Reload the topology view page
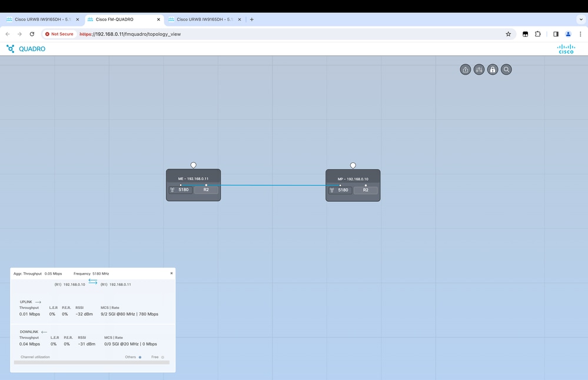 (32, 34)
